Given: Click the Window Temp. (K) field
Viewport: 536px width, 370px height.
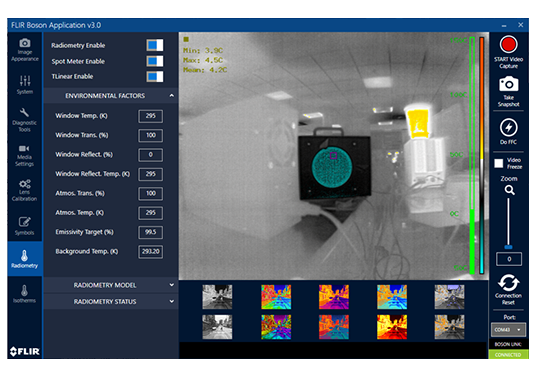Looking at the screenshot, I should tap(150, 116).
